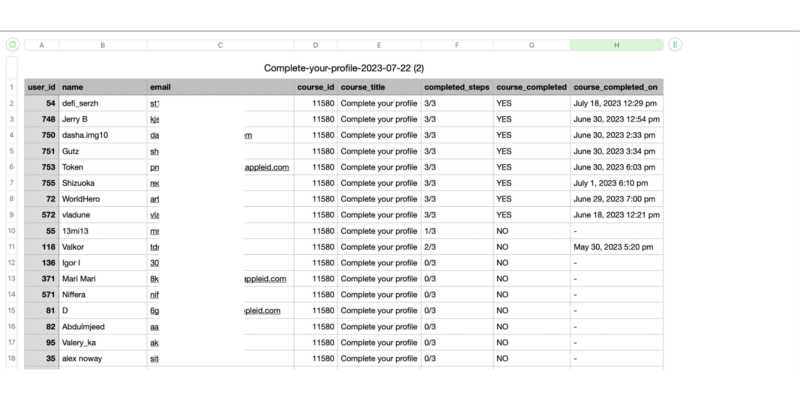Click the email header cell
The image size is (800, 400).
point(220,87)
